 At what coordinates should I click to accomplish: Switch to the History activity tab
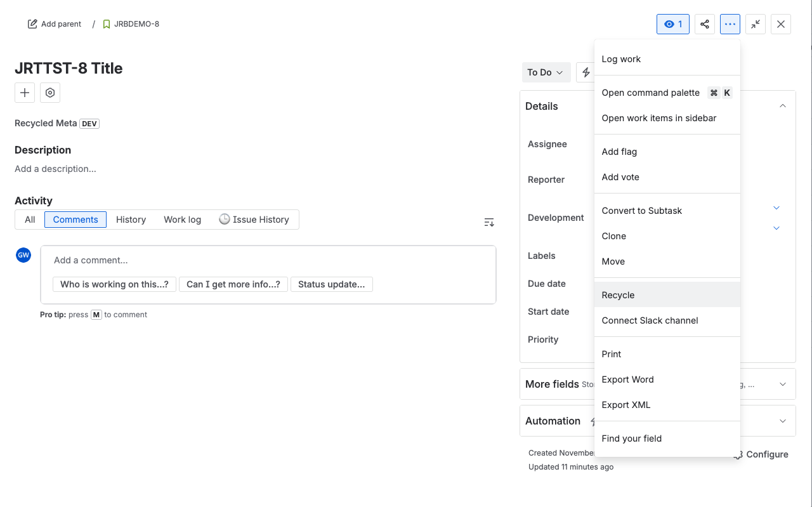131,220
